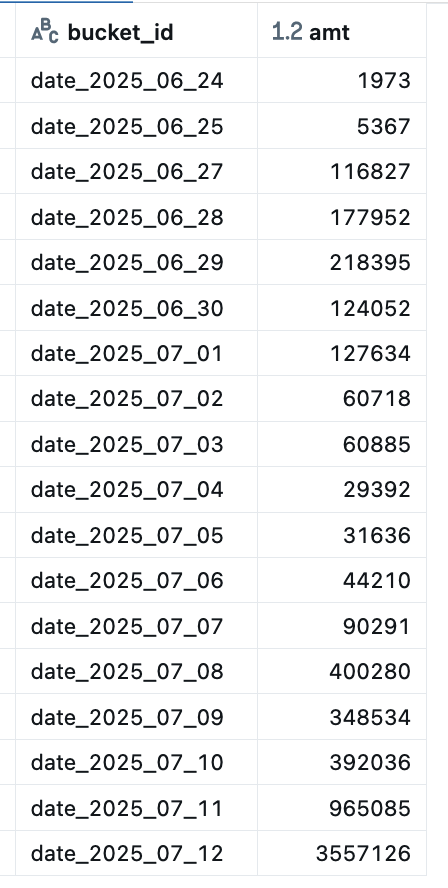This screenshot has height=888, width=448.
Task: Click cell date_2025_07_12
Action: coord(136,853)
